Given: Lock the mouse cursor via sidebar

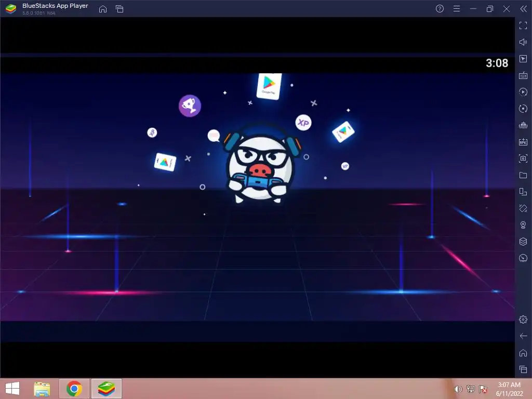Looking at the screenshot, I should 523,59.
